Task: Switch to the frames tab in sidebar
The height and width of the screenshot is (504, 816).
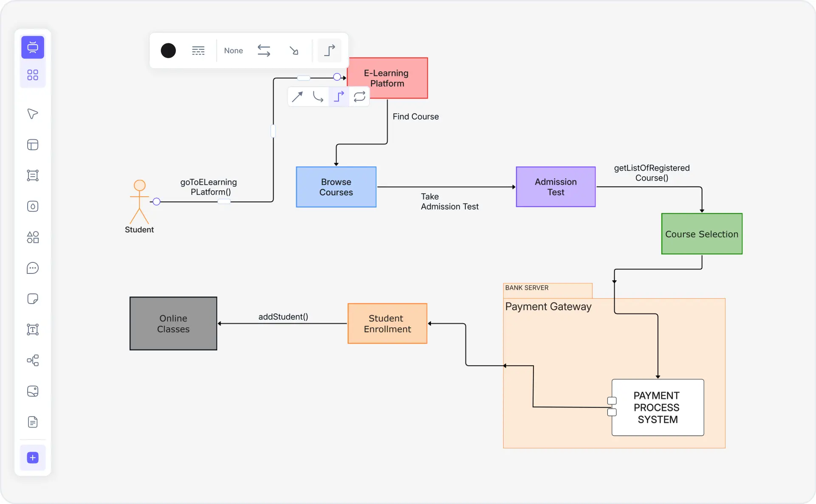Action: 33,47
